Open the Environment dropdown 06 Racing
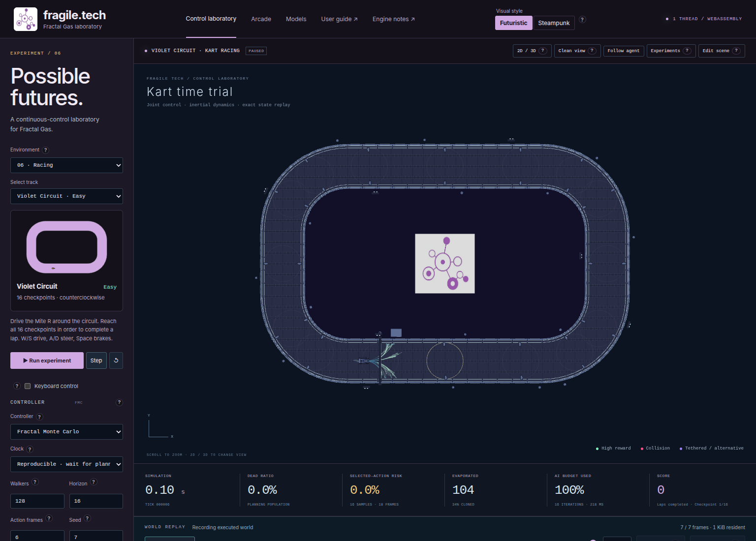The width and height of the screenshot is (756, 541). click(66, 165)
